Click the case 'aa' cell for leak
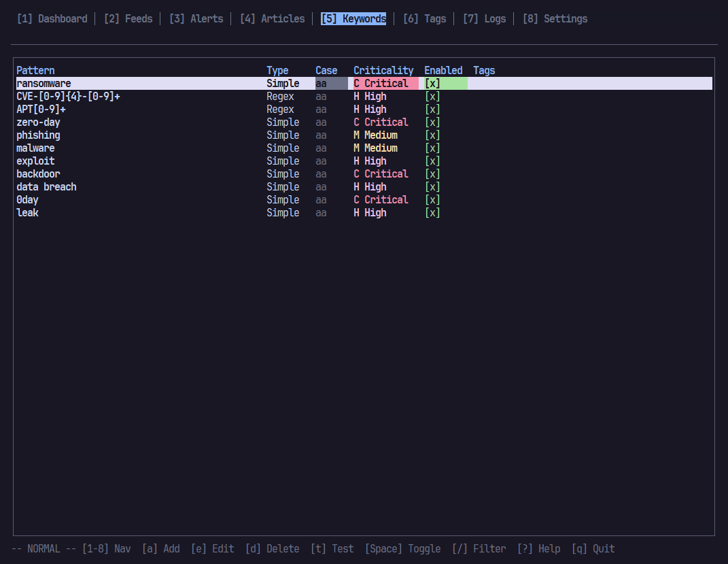This screenshot has height=564, width=728. (x=322, y=213)
